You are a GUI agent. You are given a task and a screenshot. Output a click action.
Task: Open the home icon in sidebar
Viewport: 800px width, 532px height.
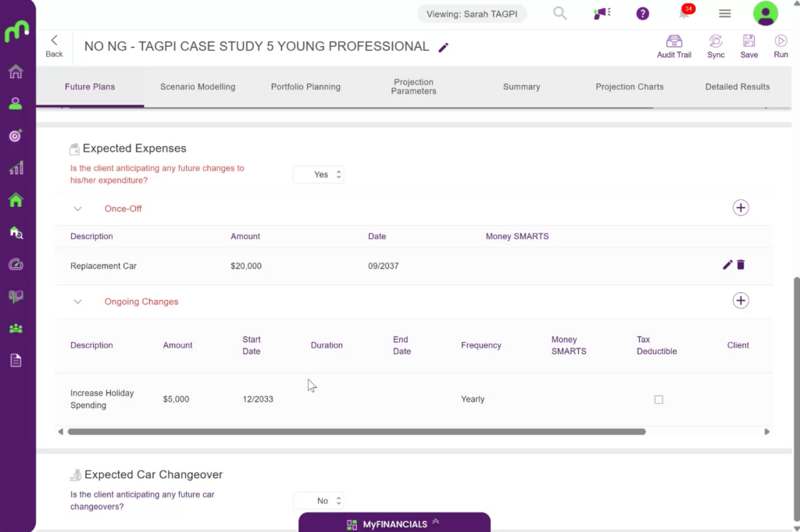[16, 71]
